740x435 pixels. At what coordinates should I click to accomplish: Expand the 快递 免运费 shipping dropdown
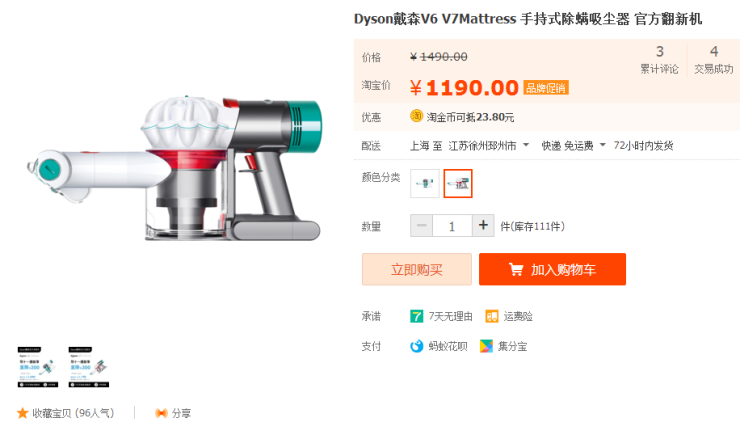(603, 145)
